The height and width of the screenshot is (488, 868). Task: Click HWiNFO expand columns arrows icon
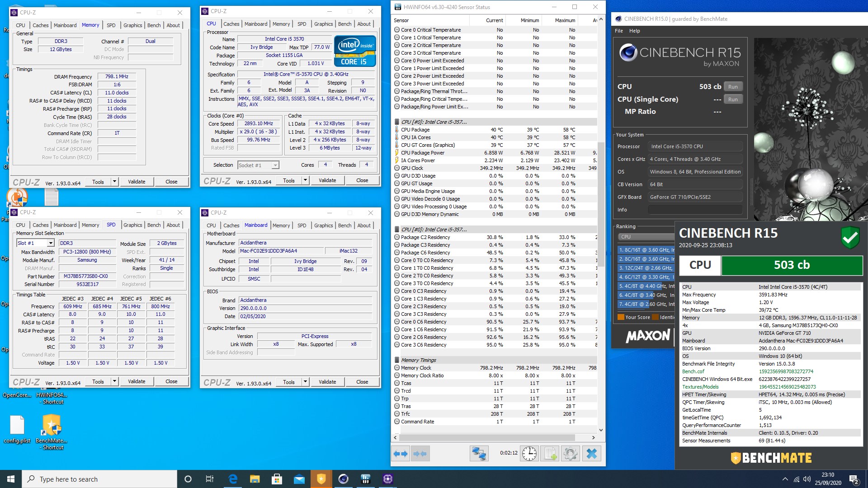(401, 453)
